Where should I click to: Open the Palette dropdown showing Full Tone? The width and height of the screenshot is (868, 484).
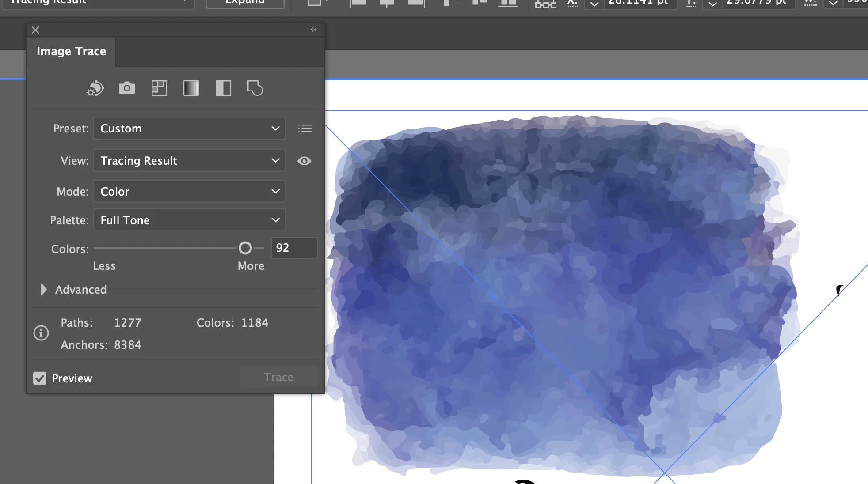coord(189,220)
